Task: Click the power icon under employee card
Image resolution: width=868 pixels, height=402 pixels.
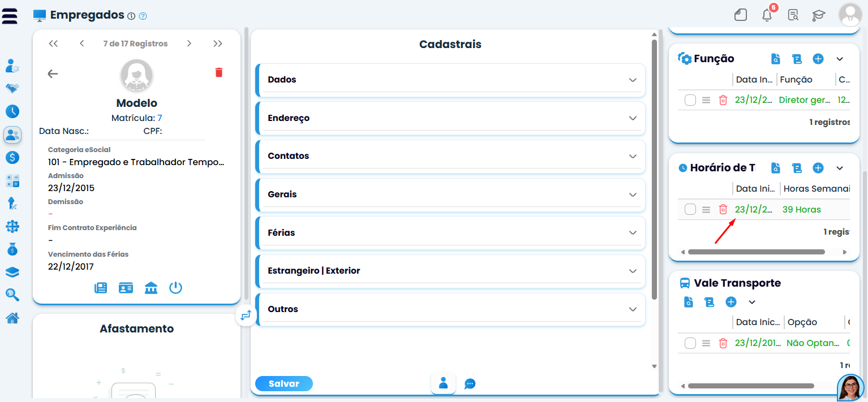Action: (176, 288)
